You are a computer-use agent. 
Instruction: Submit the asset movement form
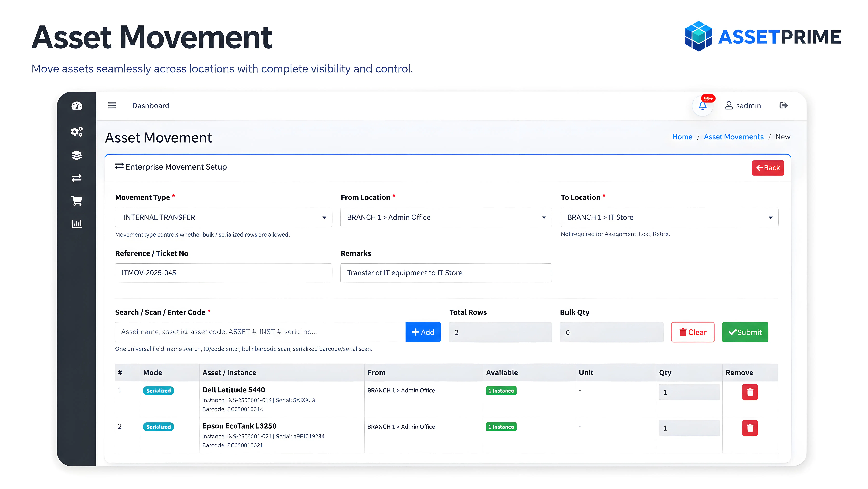click(745, 332)
